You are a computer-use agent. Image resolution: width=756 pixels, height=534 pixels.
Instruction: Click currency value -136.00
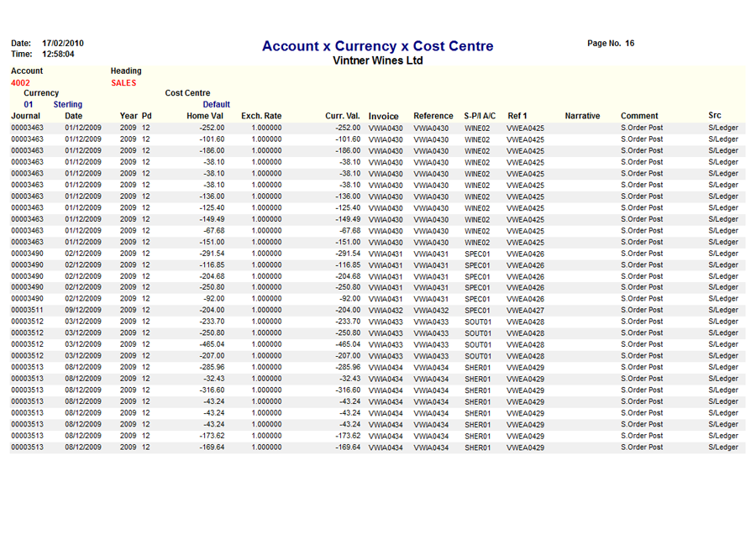coord(348,196)
